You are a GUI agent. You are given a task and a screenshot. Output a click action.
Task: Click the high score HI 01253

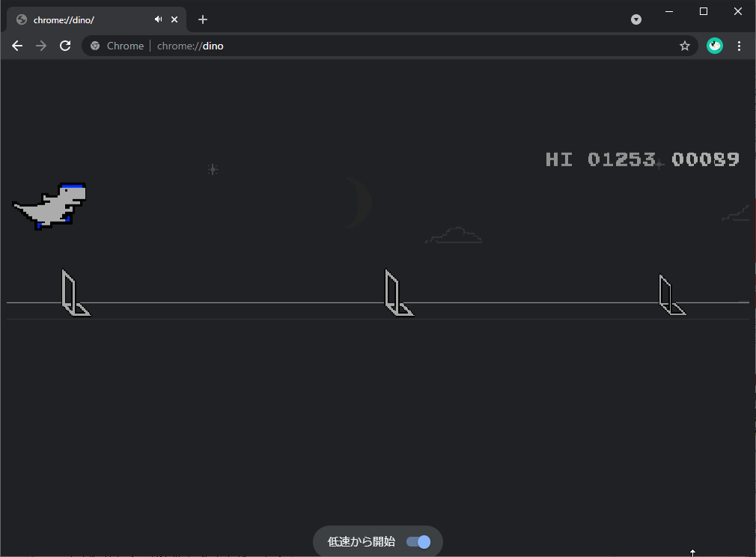click(600, 159)
